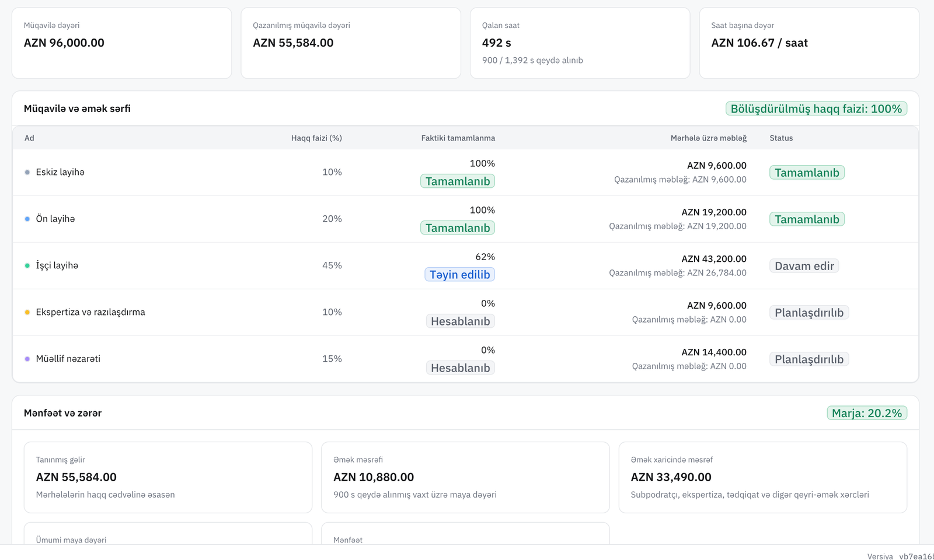Click the Tamamlanıb status of Eskiz layihə
Image resolution: width=934 pixels, height=560 pixels.
tap(807, 173)
